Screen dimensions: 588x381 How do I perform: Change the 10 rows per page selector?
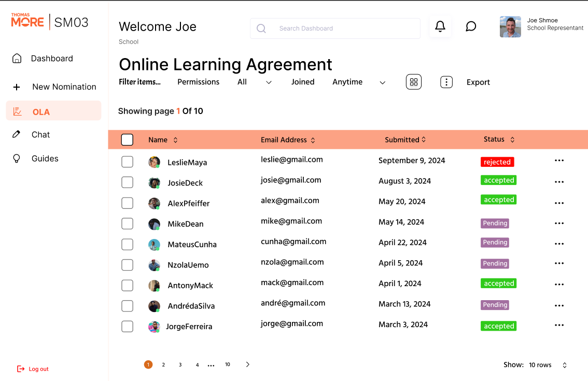(x=564, y=365)
